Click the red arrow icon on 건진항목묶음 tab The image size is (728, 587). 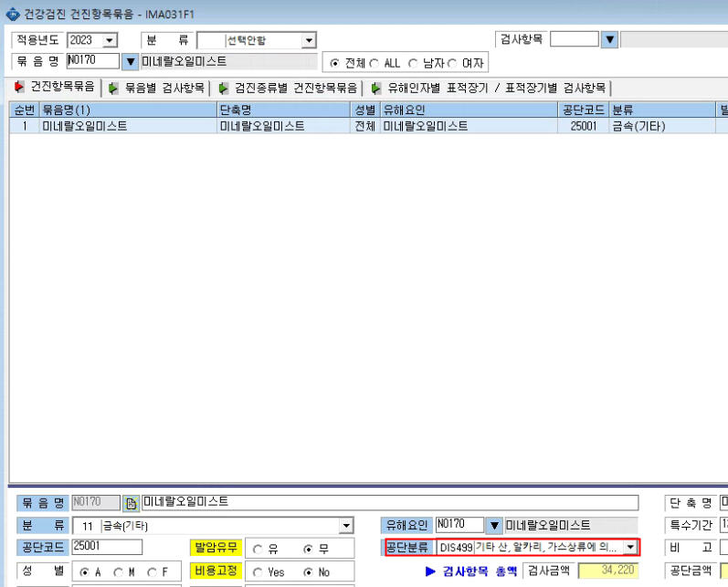19,87
